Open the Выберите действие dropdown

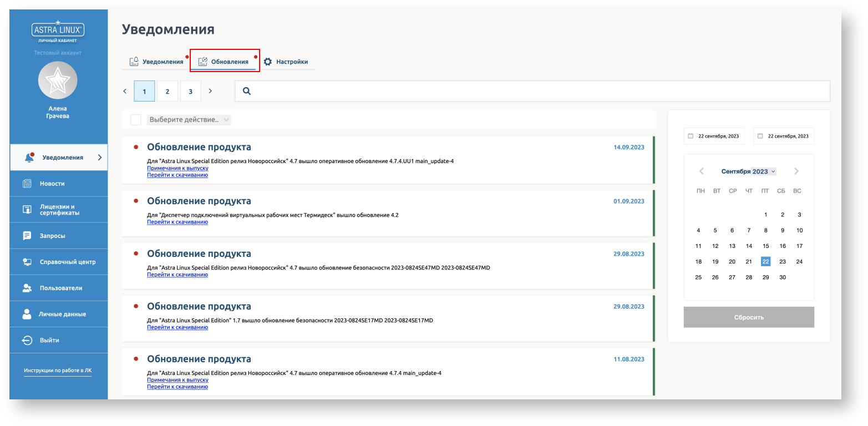(x=189, y=120)
